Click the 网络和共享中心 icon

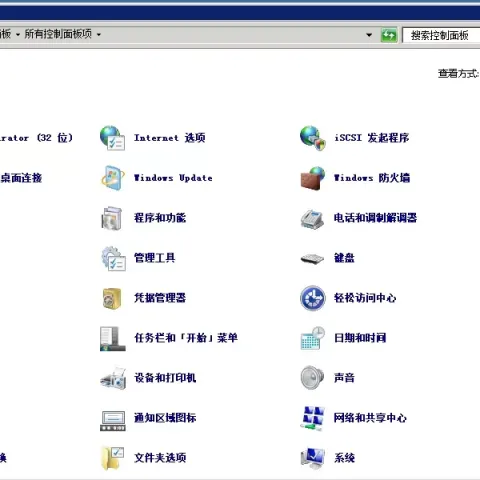(313, 418)
